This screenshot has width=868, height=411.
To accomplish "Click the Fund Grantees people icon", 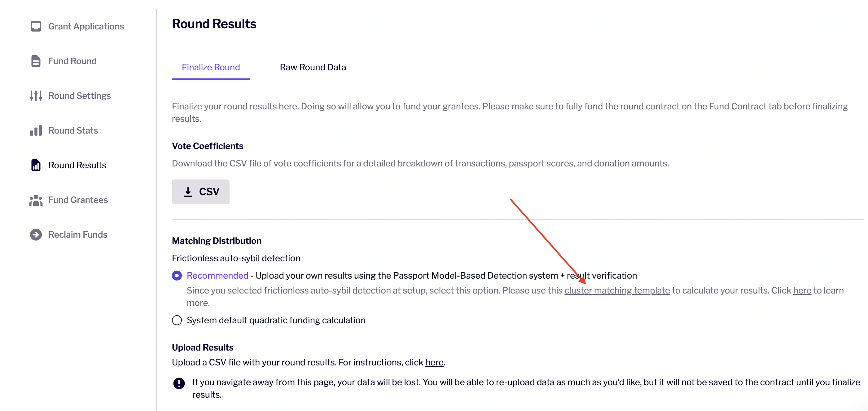I will tap(36, 200).
